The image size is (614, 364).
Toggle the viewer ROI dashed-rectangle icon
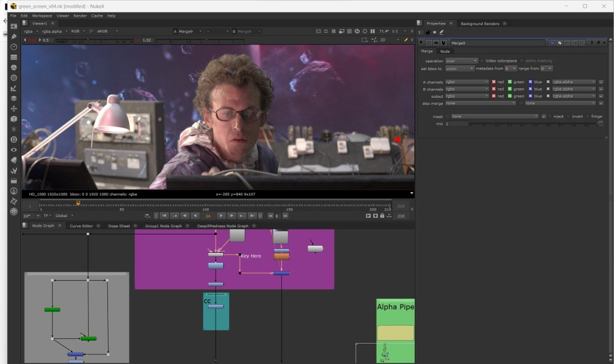click(365, 40)
